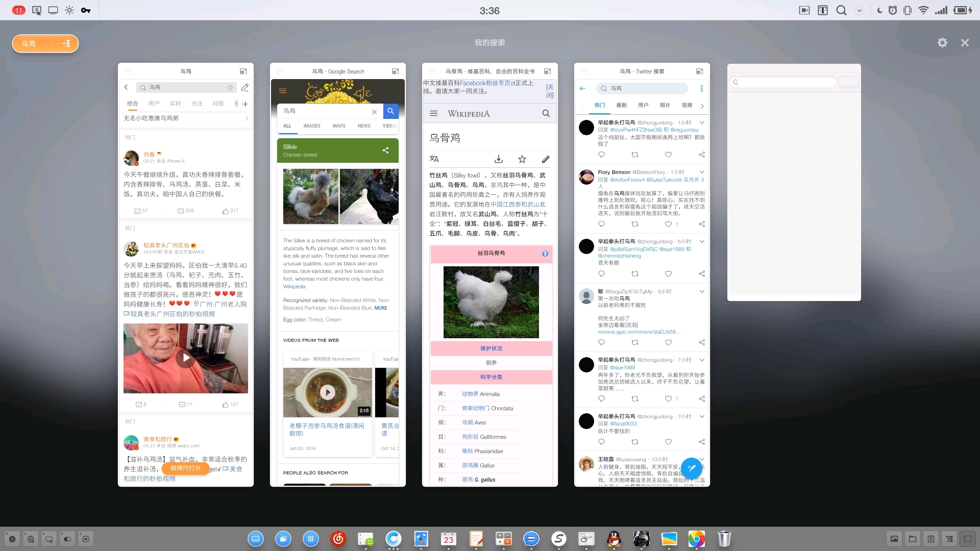Dismiss the Wikipedia banner with 关闭
This screenshot has height=551, width=980.
[550, 91]
